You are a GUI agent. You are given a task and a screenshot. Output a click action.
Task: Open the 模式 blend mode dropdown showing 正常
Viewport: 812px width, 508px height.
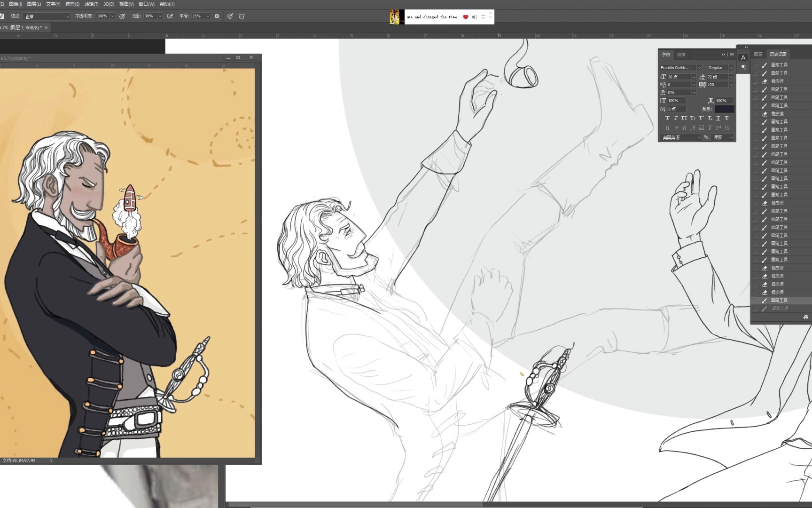(47, 16)
